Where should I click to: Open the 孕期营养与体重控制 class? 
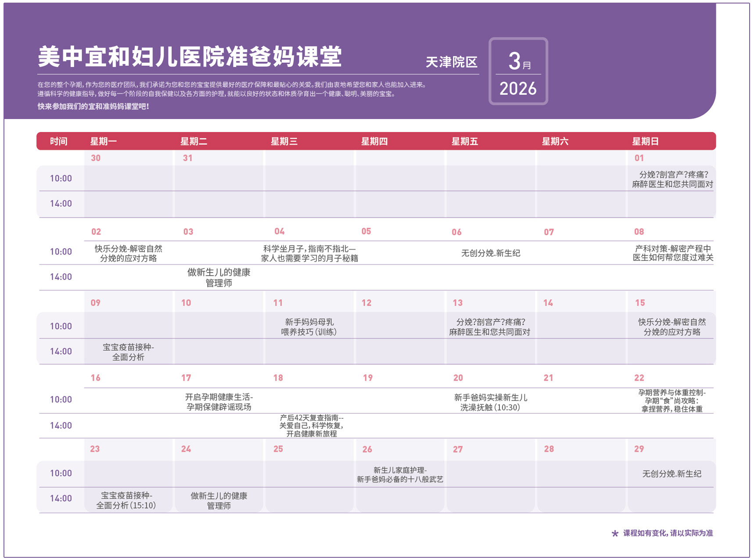[671, 401]
